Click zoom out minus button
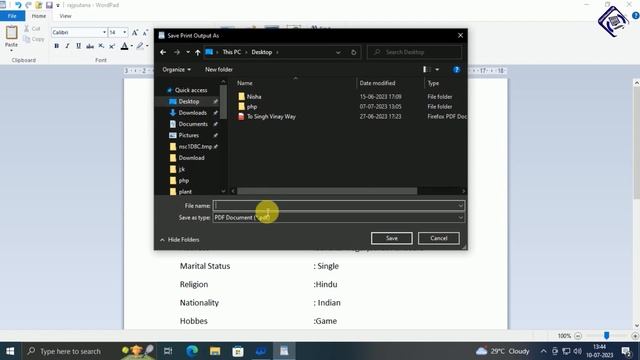The image size is (640, 360). 578,336
